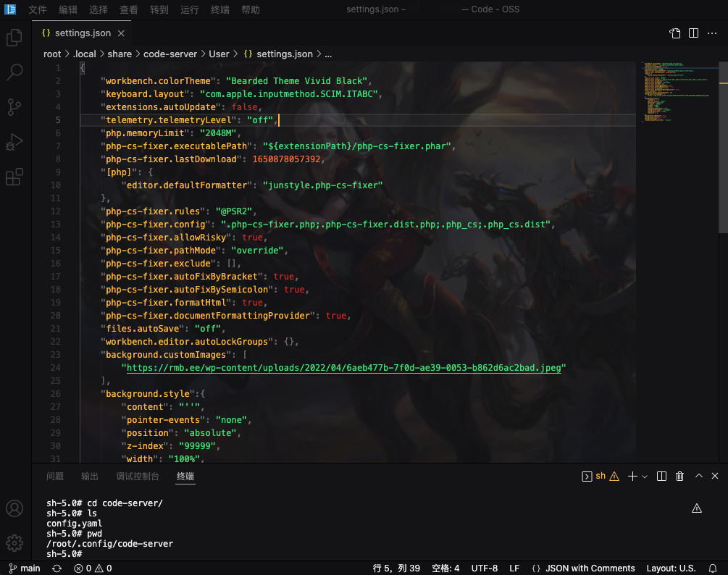The width and height of the screenshot is (728, 575).
Task: Open the Accounts menu icon
Action: (x=14, y=508)
